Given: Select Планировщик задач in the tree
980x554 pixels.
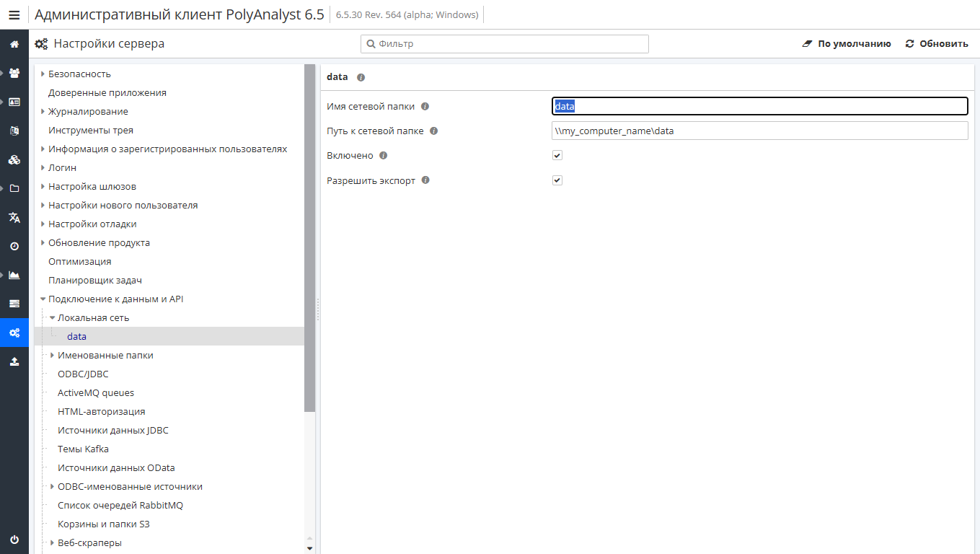Looking at the screenshot, I should tap(95, 280).
